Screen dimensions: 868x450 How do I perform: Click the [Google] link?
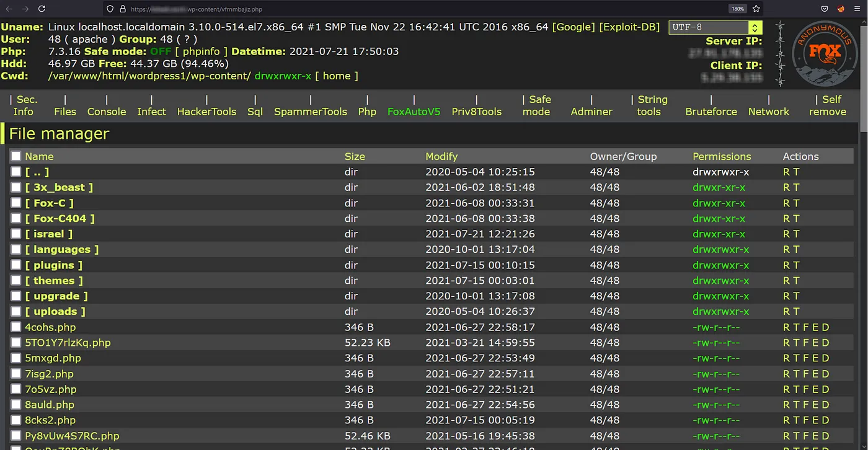[x=574, y=27]
